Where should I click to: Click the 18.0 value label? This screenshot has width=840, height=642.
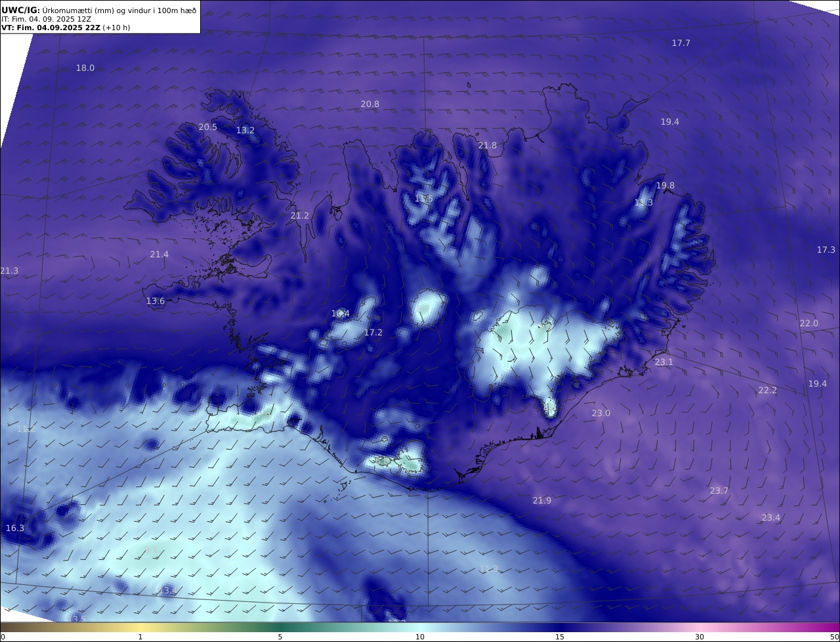(85, 68)
